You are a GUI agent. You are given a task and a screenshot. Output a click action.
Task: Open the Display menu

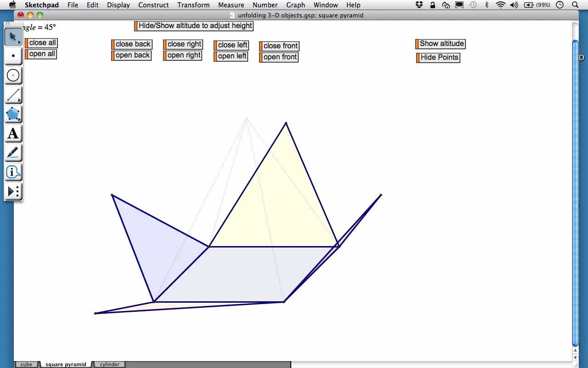point(119,5)
